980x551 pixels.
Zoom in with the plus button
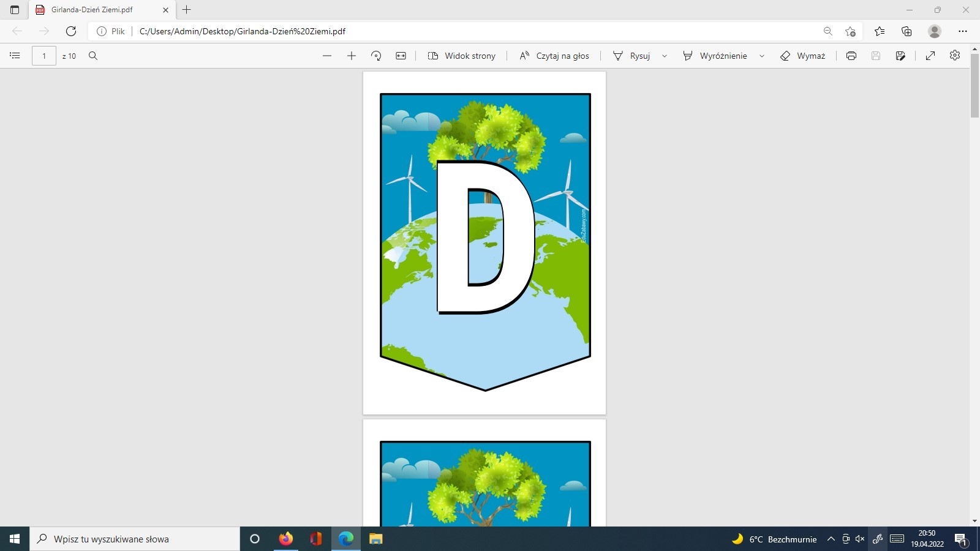click(x=352, y=56)
